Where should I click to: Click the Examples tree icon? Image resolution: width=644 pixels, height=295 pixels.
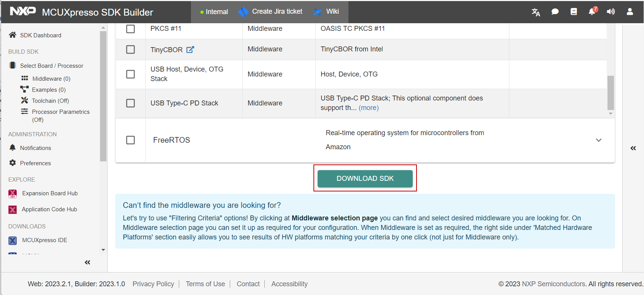click(x=24, y=89)
